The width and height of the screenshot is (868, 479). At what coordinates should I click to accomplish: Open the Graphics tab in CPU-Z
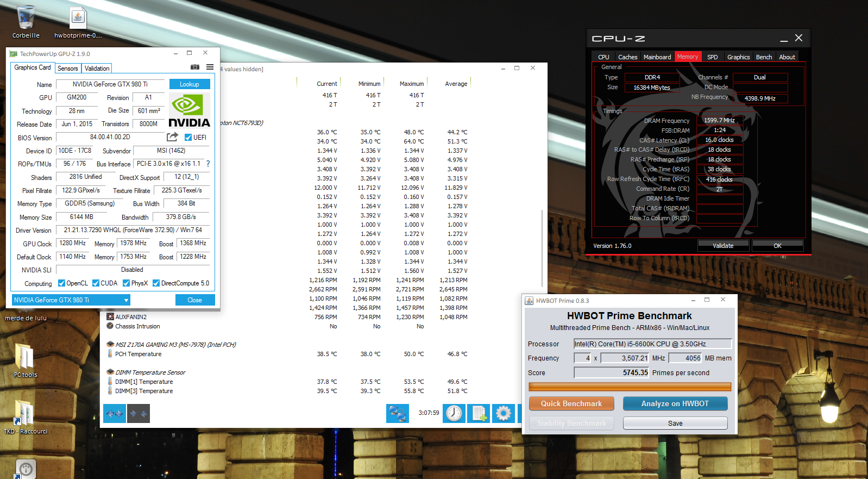tap(738, 57)
